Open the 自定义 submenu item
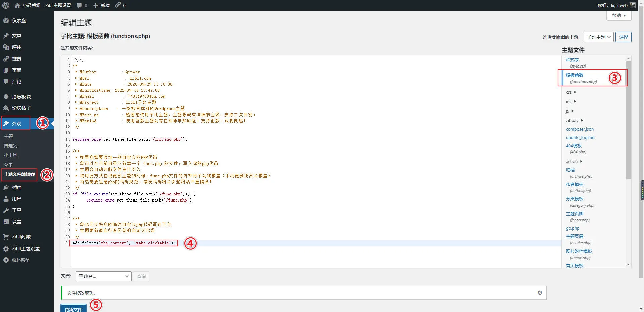Screen dimensions: 644x312 (10, 146)
